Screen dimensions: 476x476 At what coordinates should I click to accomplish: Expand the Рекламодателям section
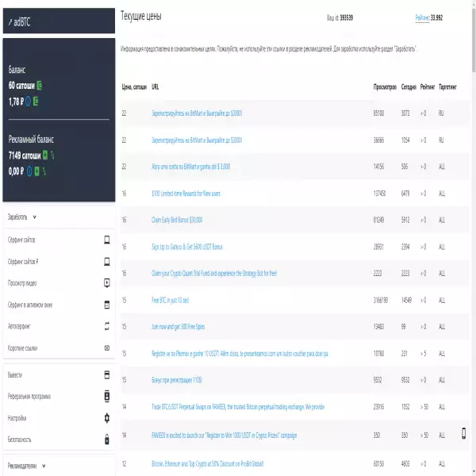pos(26,466)
